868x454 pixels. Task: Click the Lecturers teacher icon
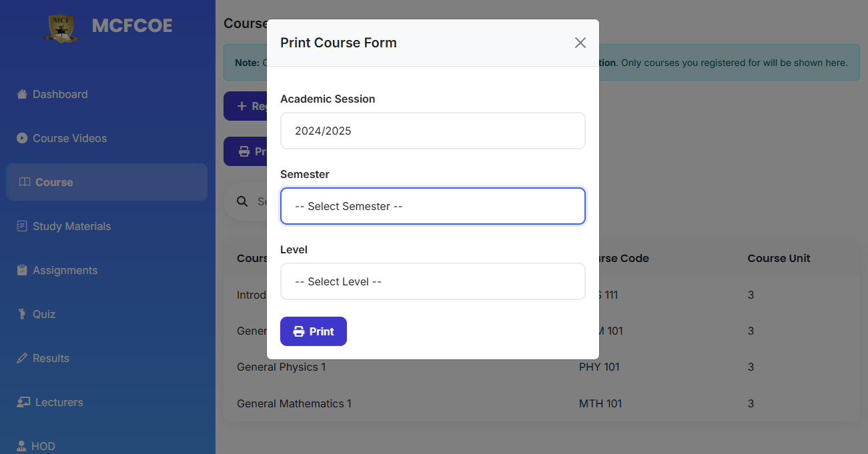(x=23, y=402)
